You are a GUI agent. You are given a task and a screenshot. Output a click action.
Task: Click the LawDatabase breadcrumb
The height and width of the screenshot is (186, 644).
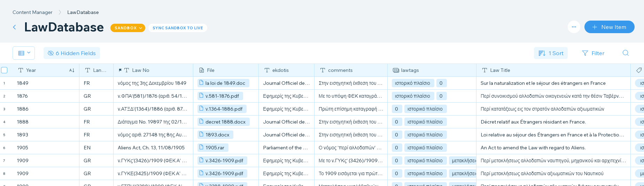pyautogui.click(x=83, y=12)
